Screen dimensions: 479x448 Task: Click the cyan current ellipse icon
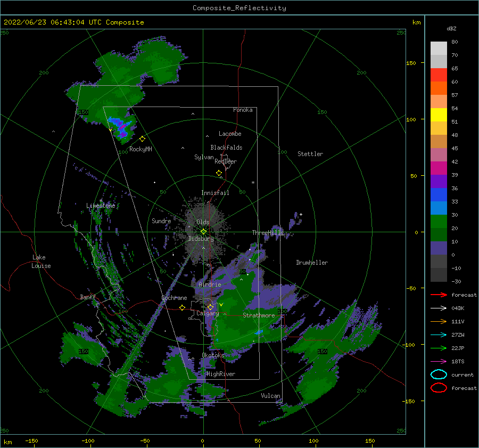[x=439, y=374]
